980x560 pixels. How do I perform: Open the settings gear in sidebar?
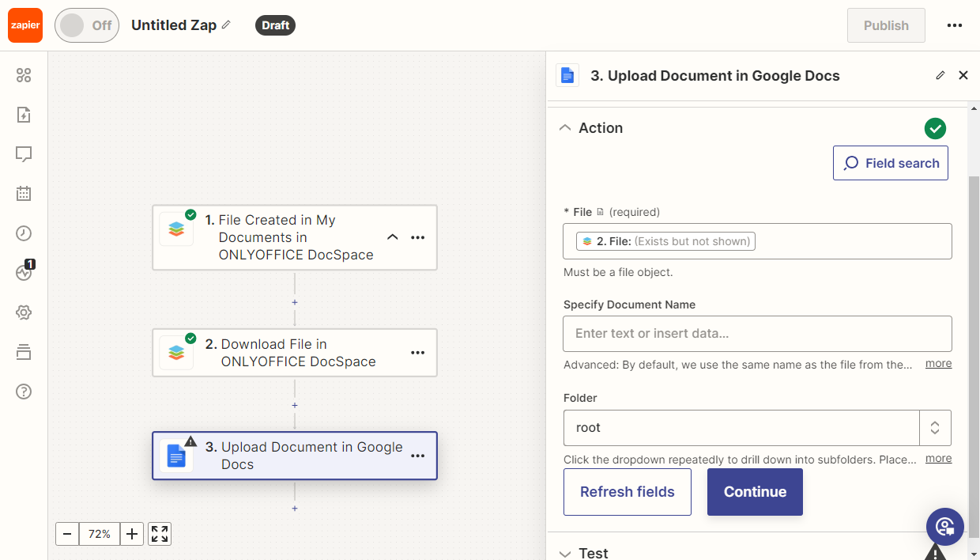click(x=24, y=312)
